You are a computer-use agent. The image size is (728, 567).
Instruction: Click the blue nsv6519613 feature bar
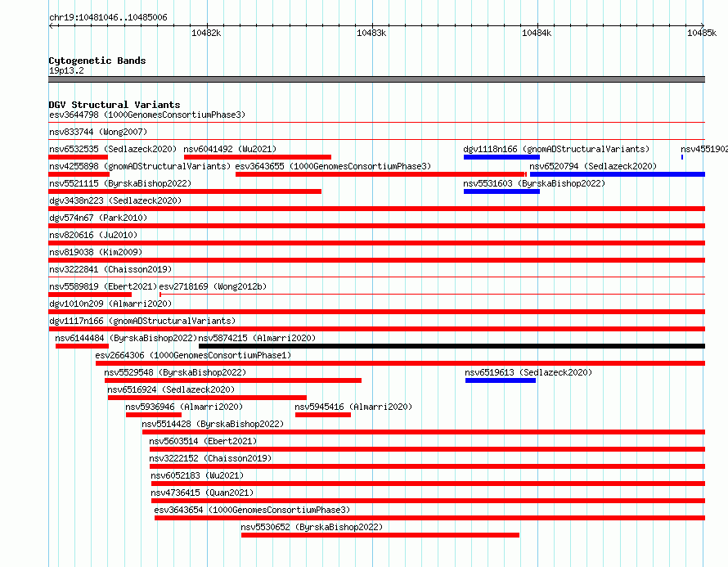[501, 380]
